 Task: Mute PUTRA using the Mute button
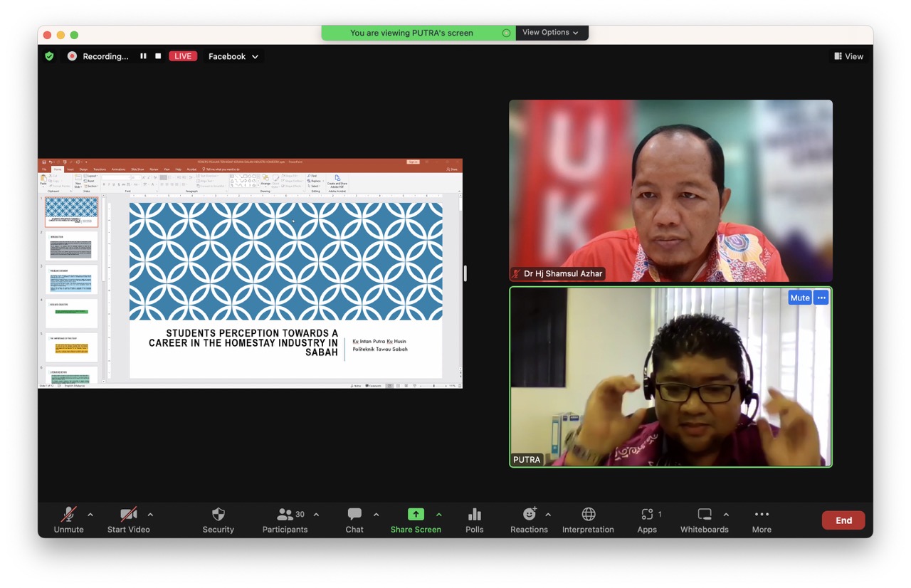point(799,298)
